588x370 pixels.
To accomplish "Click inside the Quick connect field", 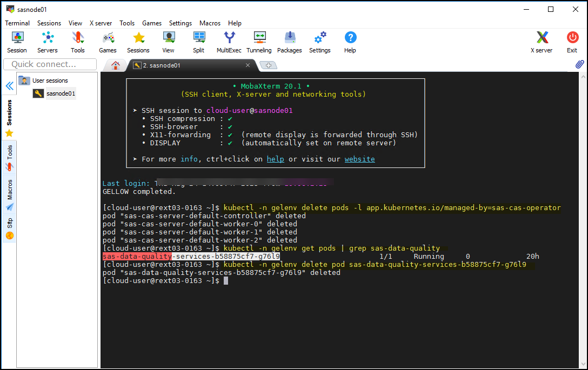I will click(x=49, y=64).
